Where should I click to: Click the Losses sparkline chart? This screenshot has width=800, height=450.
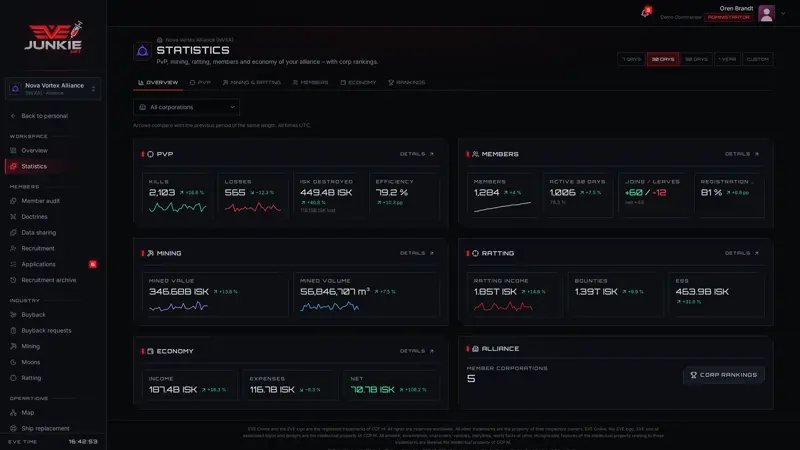pos(253,207)
